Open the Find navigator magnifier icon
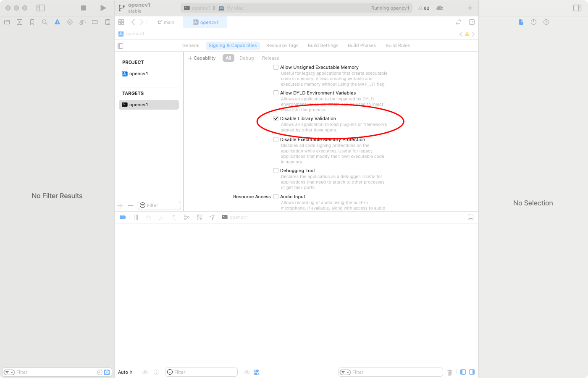The width and height of the screenshot is (588, 378). 45,22
